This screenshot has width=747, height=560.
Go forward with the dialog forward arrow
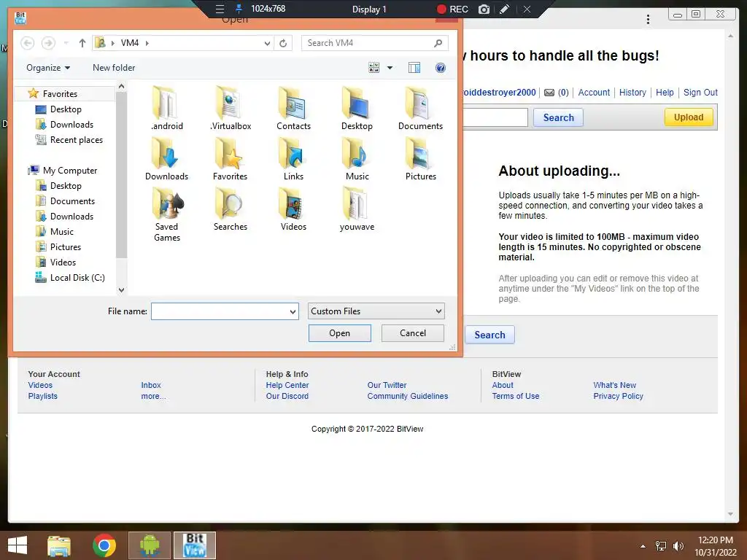48,43
